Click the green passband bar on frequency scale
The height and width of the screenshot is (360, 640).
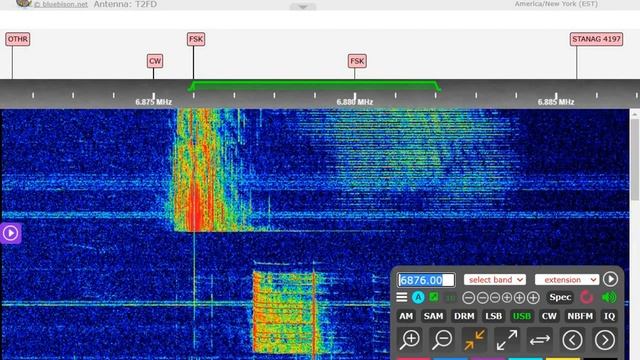[x=314, y=85]
